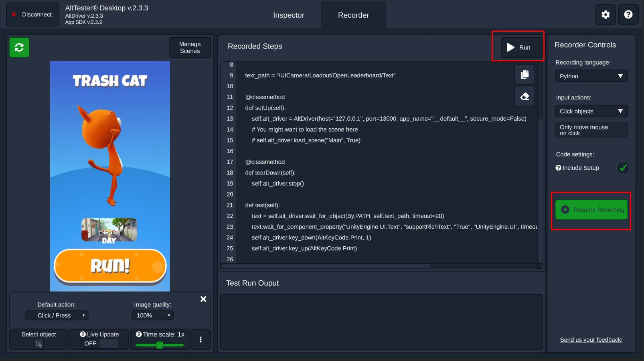644x361 pixels.
Task: Open the Image quality 100% dropdown
Action: [153, 316]
